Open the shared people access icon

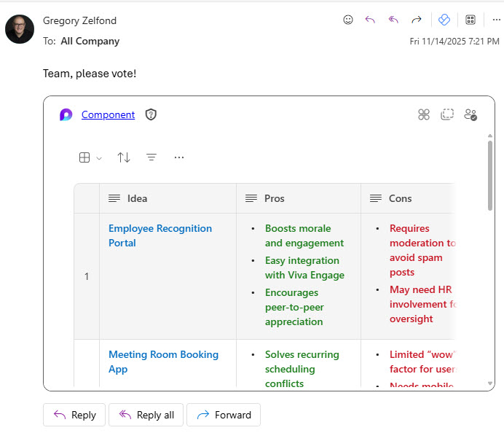pyautogui.click(x=470, y=114)
